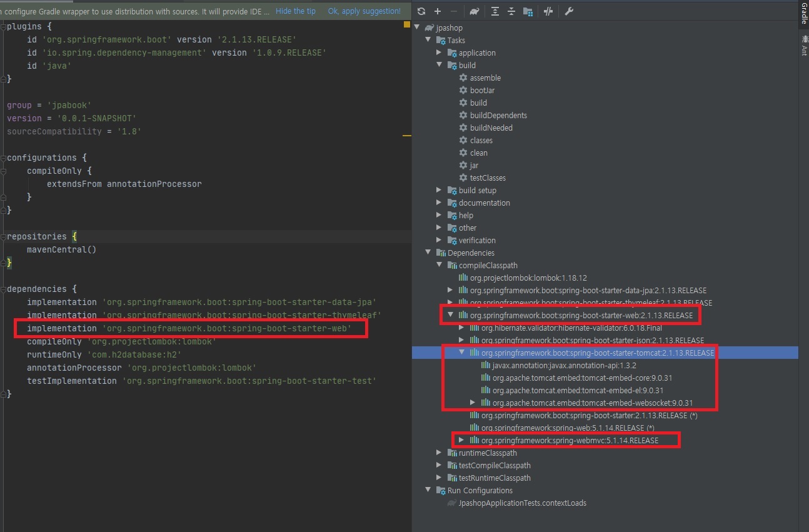The width and height of the screenshot is (809, 532).
Task: Click the gear icon of the testClasses task
Action: click(x=463, y=178)
